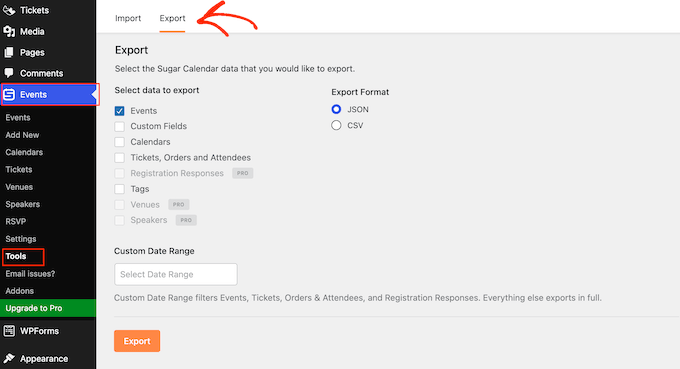Click the PRO badge beside Speakers
The image size is (680, 369).
coord(186,220)
